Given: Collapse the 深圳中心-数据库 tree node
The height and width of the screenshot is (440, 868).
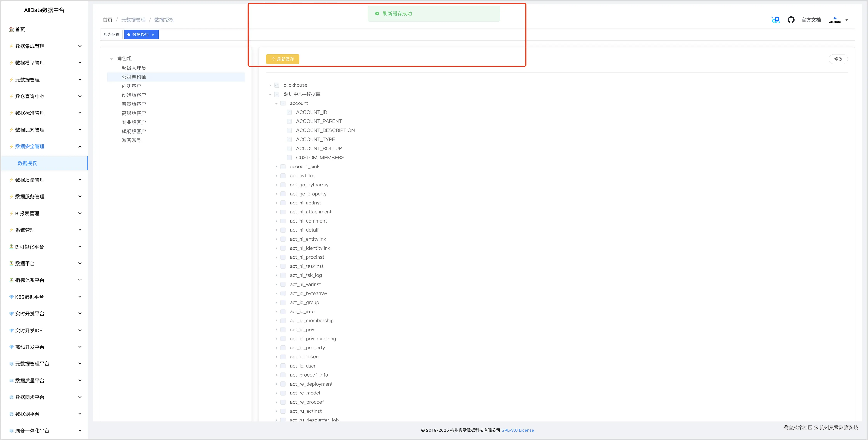Looking at the screenshot, I should coord(270,94).
